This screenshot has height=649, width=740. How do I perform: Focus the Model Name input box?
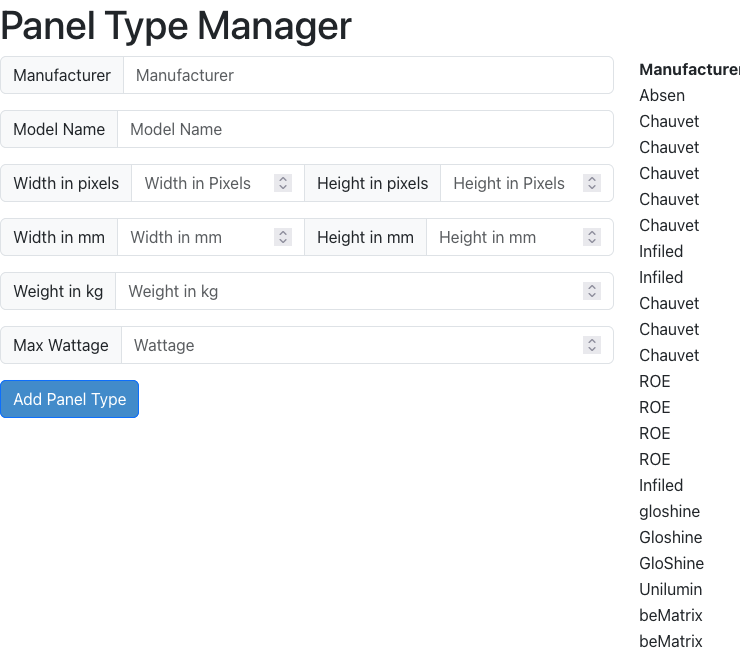coord(364,129)
